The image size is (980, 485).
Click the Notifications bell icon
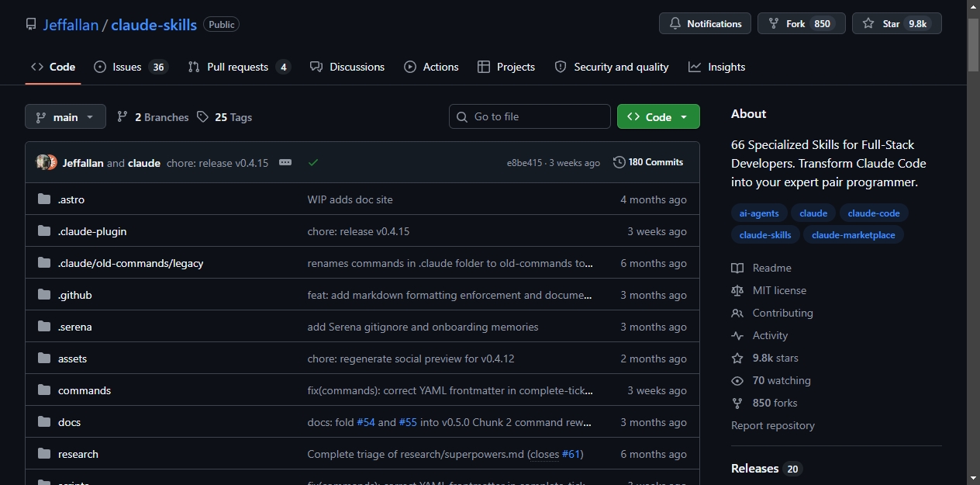675,24
